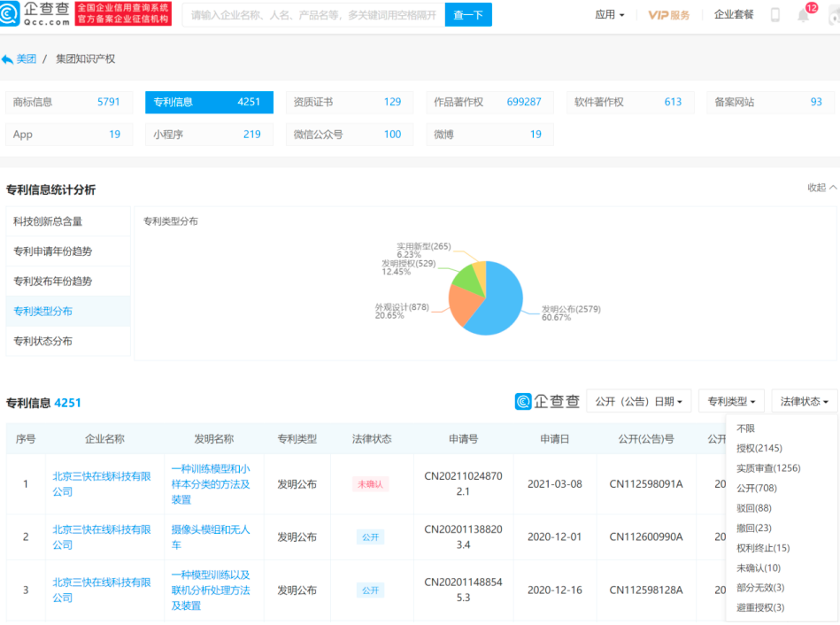The height and width of the screenshot is (625, 840).
Task: Open the 法律状态 filter dropdown
Action: point(804,402)
